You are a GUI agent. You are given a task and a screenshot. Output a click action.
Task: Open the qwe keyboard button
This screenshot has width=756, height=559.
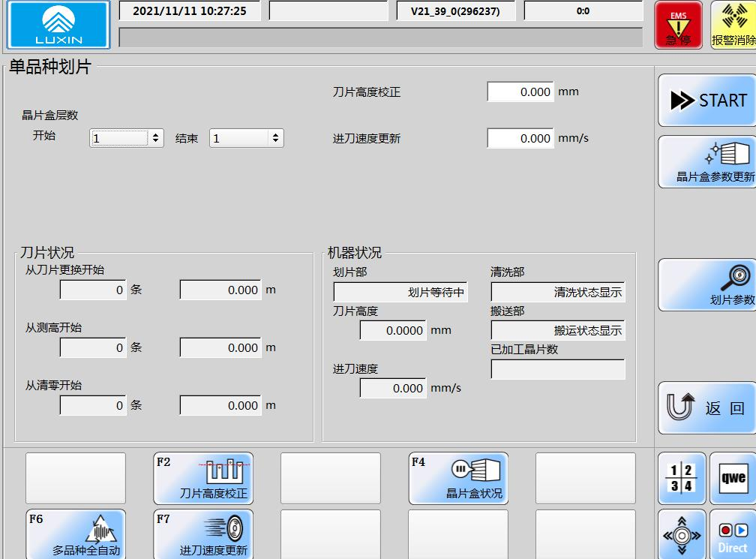pyautogui.click(x=733, y=478)
